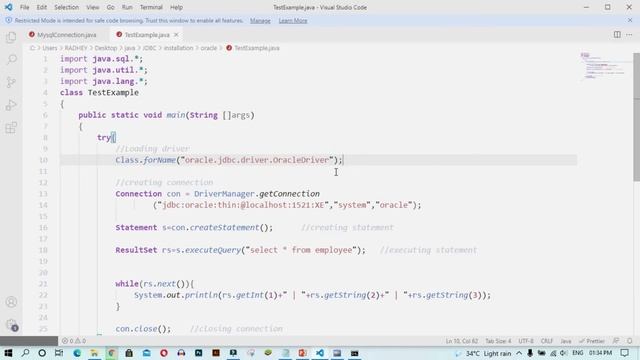The image size is (640, 360).
Task: Click the installation breadcrumb
Action: click(178, 48)
